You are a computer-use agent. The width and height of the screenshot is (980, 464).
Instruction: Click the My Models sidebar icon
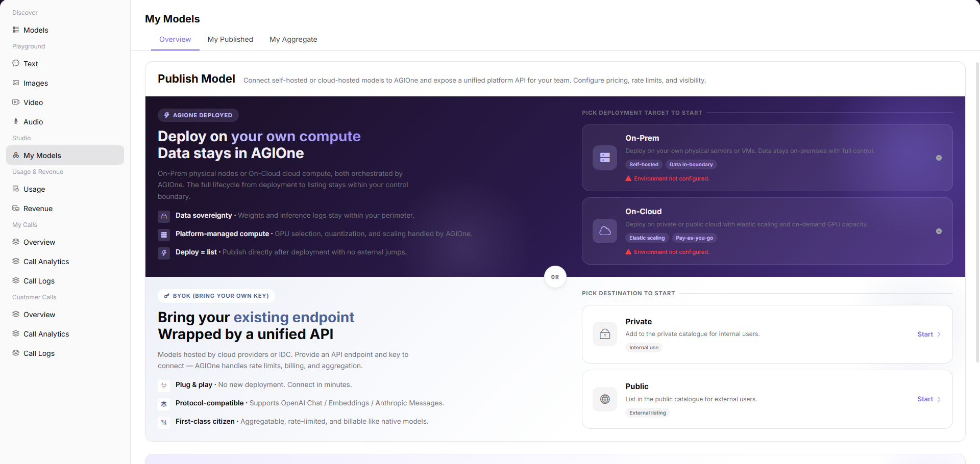pyautogui.click(x=16, y=155)
